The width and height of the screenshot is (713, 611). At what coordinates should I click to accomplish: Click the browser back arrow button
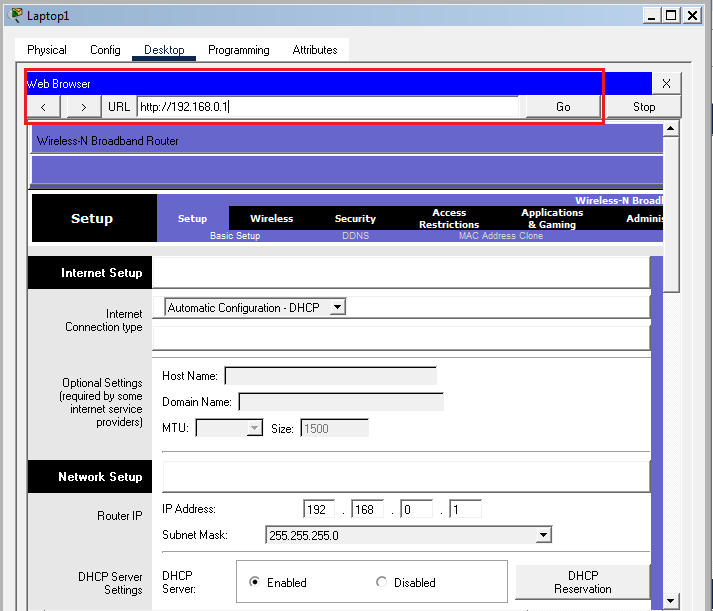pos(43,107)
